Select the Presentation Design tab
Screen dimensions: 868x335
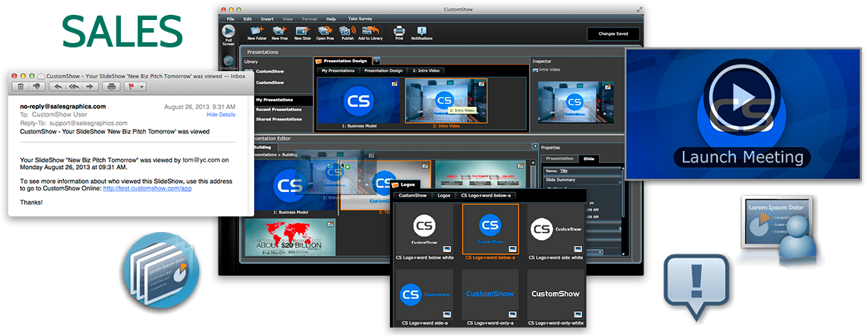[x=341, y=60]
